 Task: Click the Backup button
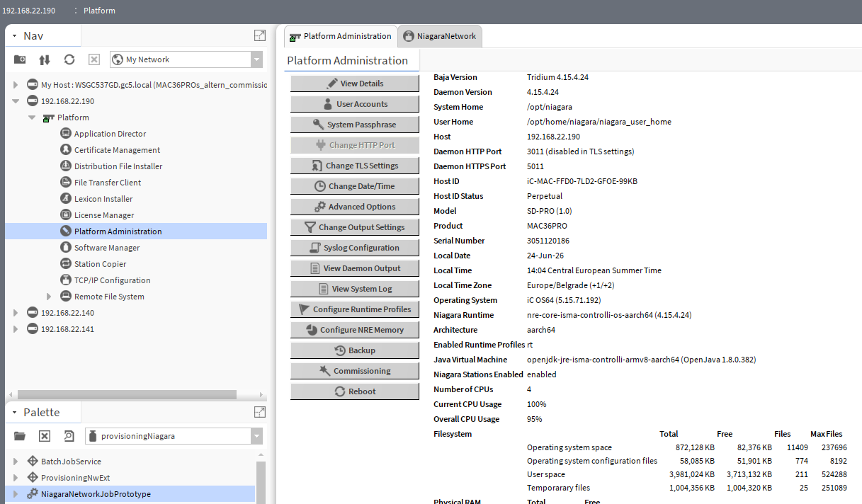tap(355, 350)
